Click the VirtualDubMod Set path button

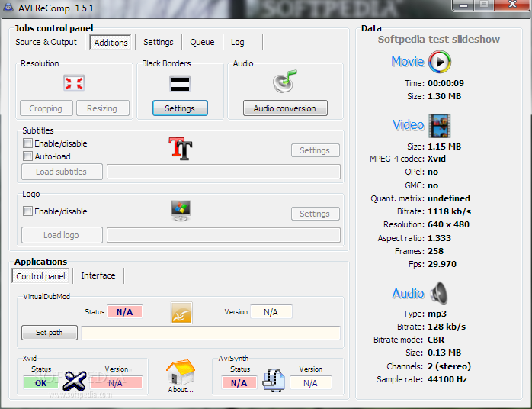pyautogui.click(x=50, y=333)
